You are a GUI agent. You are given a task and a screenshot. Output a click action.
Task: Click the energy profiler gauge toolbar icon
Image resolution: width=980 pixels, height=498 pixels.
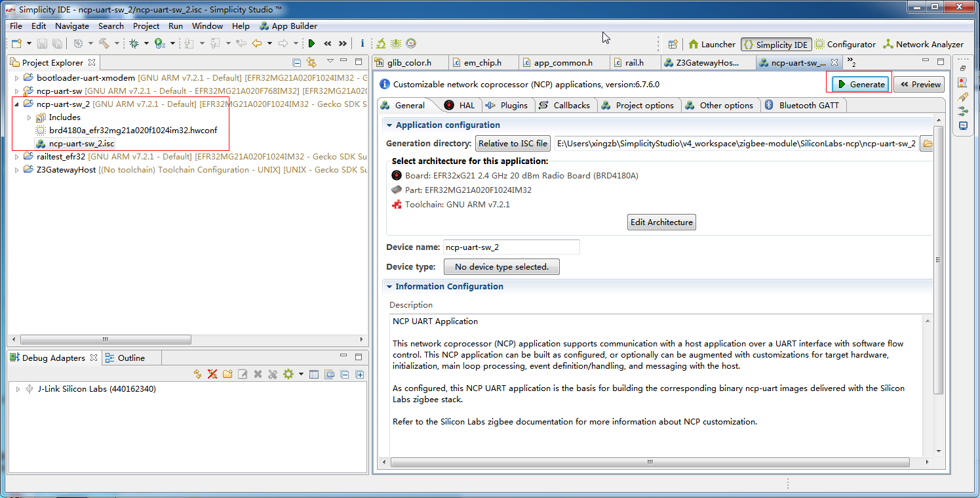coord(411,44)
